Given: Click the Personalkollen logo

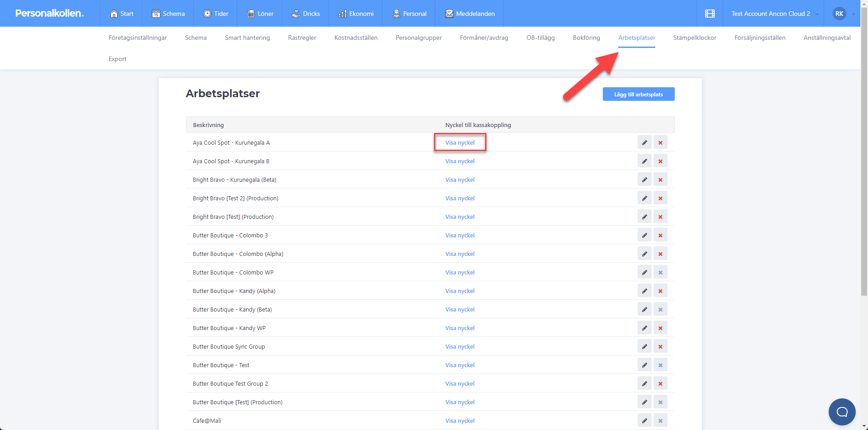Looking at the screenshot, I should coord(49,13).
